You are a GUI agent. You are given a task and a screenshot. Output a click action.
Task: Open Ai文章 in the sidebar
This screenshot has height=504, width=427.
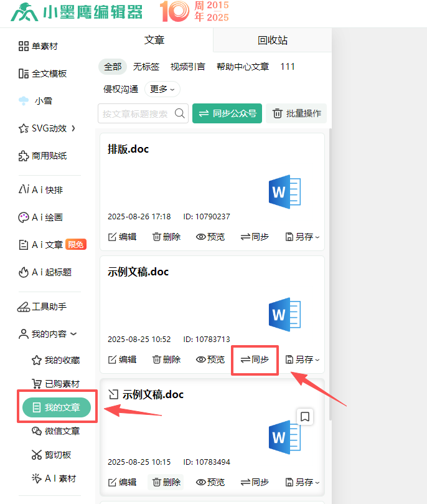click(x=40, y=245)
